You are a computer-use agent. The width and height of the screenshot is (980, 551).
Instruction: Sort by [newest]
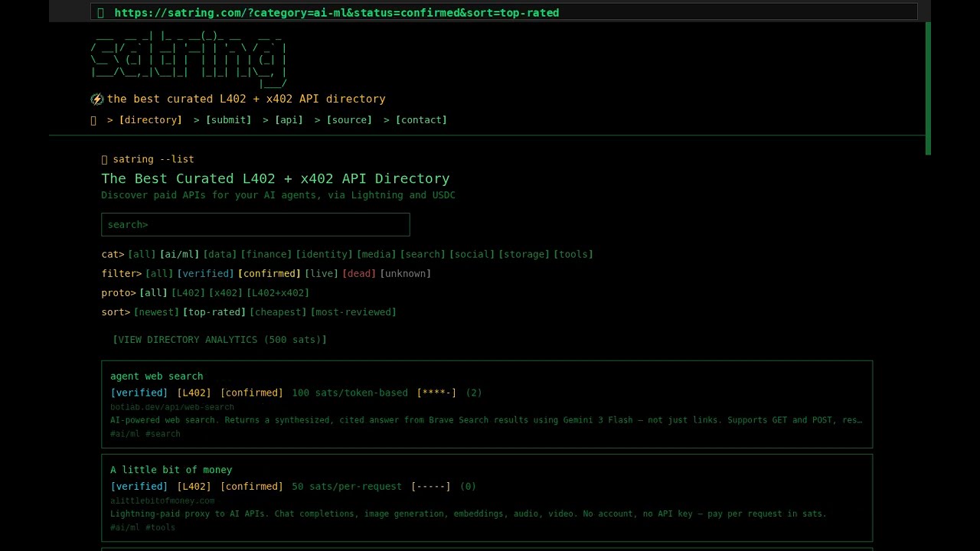click(x=156, y=311)
